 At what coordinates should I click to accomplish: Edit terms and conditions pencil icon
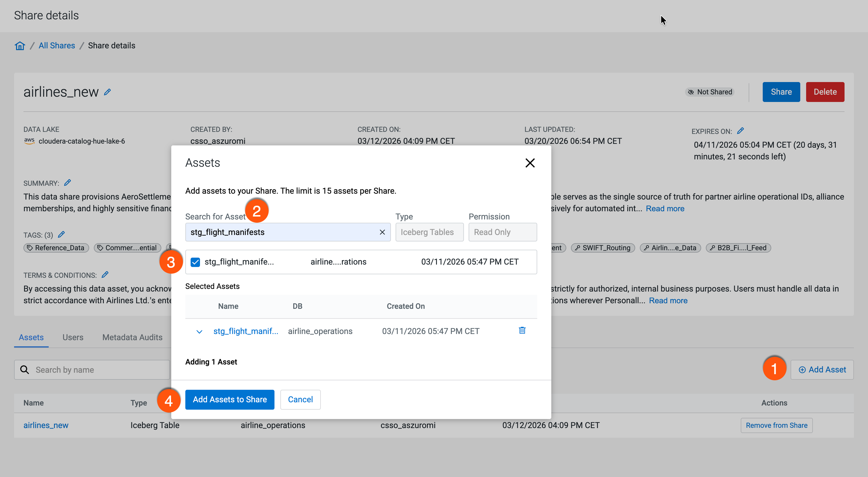(105, 275)
